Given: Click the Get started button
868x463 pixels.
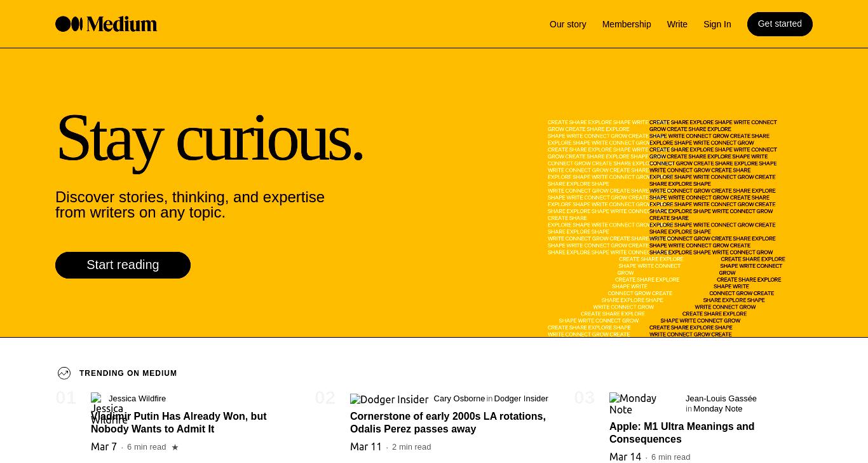Looking at the screenshot, I should click(780, 24).
